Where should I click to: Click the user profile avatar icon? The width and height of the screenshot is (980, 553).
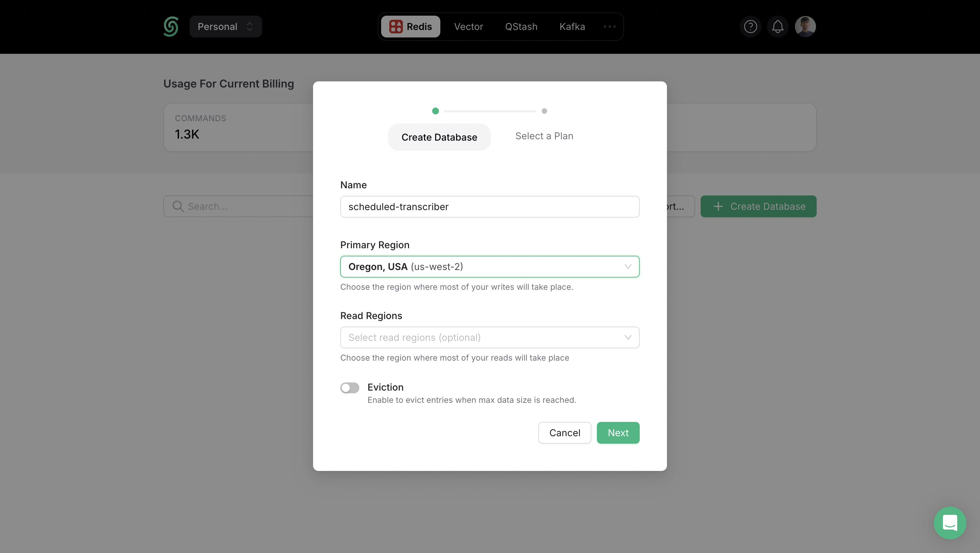(x=805, y=26)
